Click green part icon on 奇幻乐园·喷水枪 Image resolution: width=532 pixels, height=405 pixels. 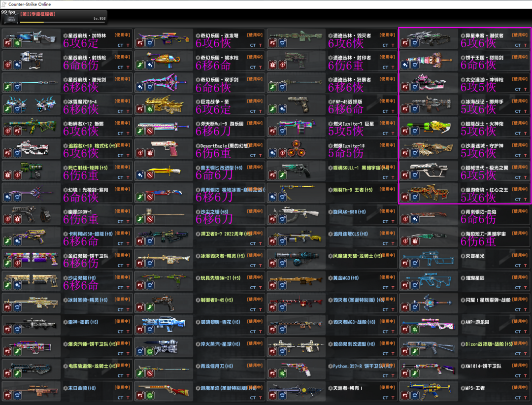click(140, 65)
